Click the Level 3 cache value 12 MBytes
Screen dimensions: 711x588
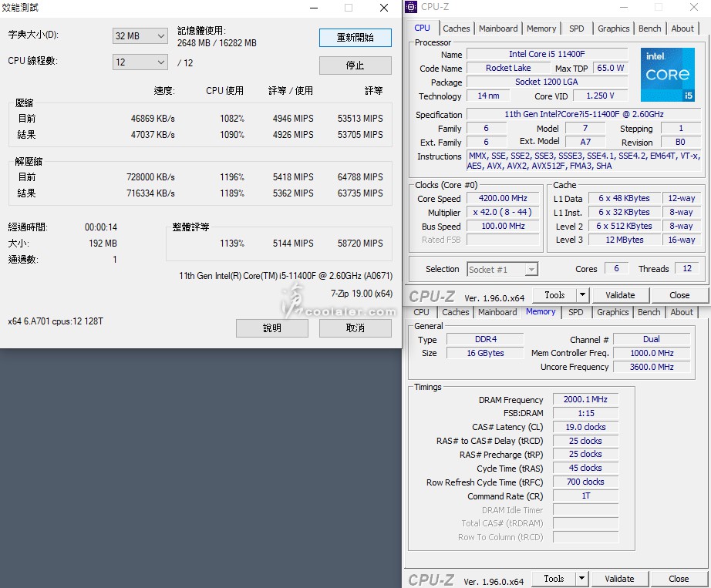click(625, 240)
